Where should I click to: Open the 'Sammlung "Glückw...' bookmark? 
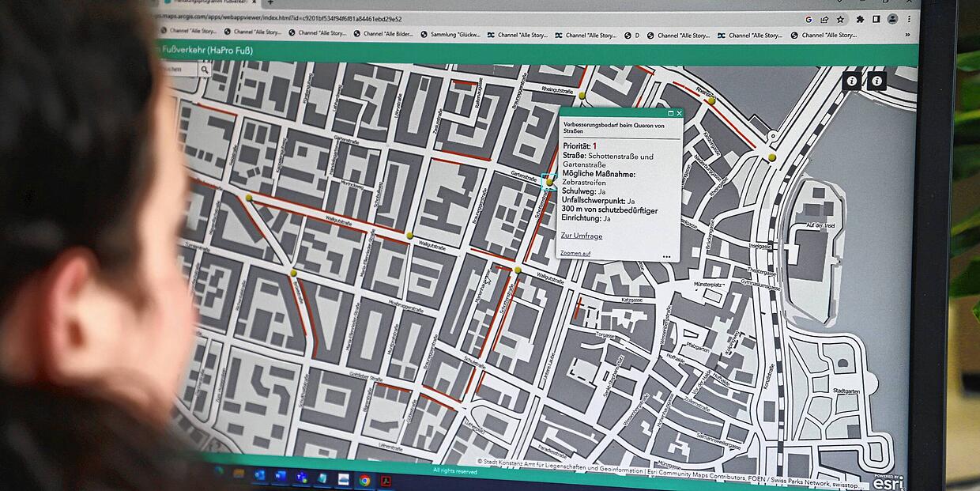point(450,35)
